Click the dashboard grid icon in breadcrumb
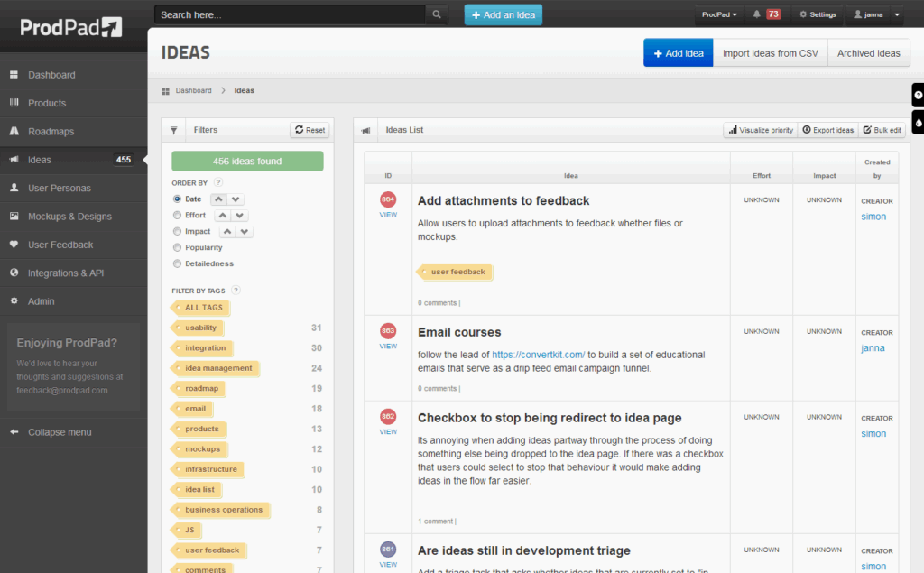Image resolution: width=924 pixels, height=573 pixels. click(166, 91)
